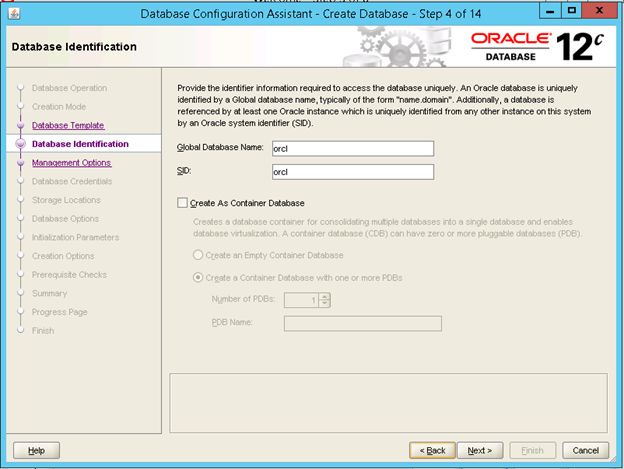
Task: Open Help for this step
Action: (x=36, y=450)
